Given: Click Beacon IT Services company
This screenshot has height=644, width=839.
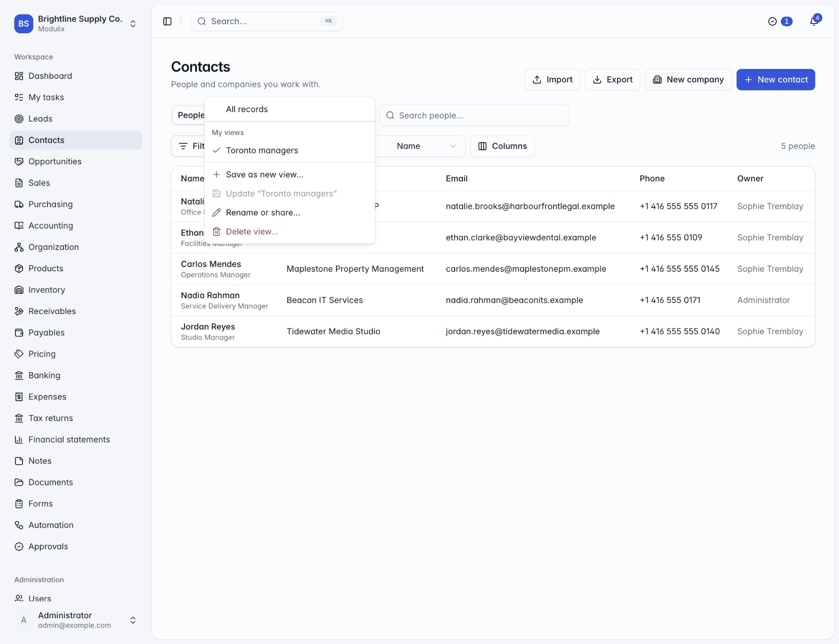Looking at the screenshot, I should [325, 300].
